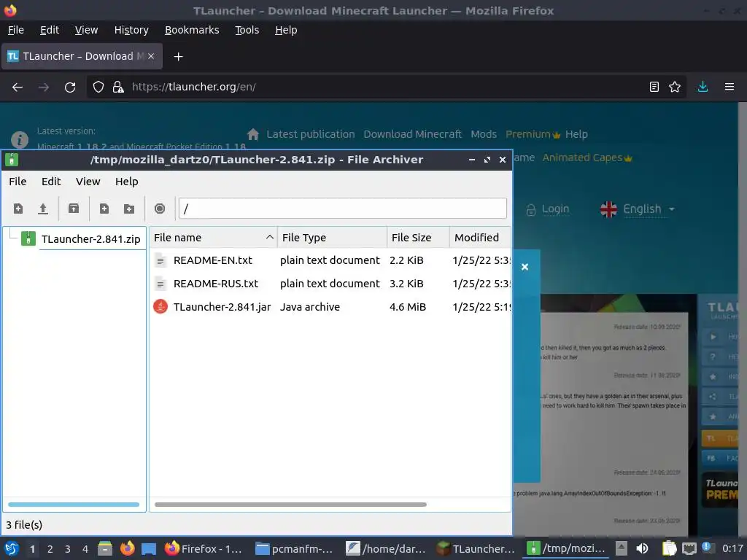Select the README-RUS.txt file row
747x560 pixels.
pos(330,284)
